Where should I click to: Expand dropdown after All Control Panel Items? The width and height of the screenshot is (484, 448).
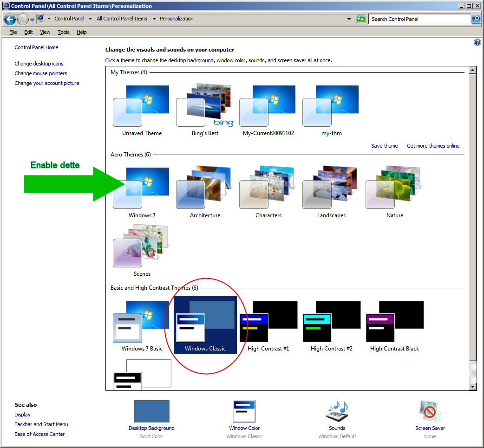154,19
